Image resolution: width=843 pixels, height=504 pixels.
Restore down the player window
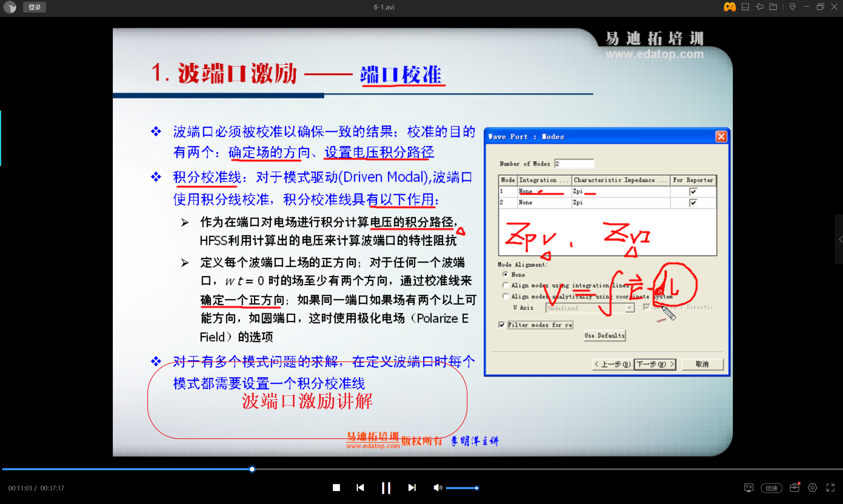click(820, 7)
